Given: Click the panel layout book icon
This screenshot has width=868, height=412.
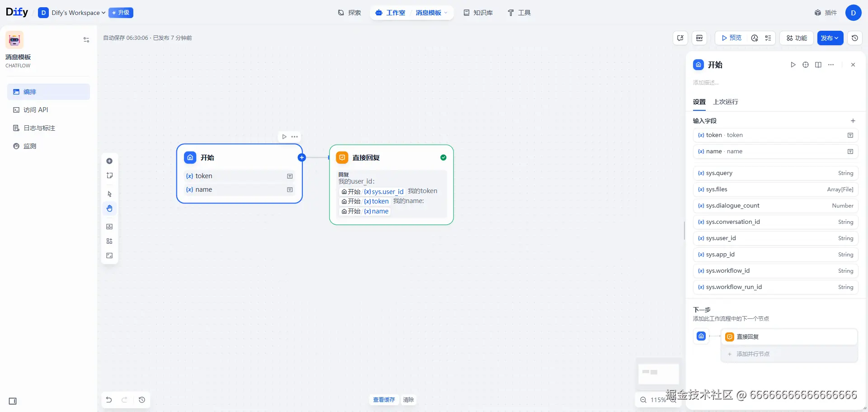Looking at the screenshot, I should tap(818, 65).
